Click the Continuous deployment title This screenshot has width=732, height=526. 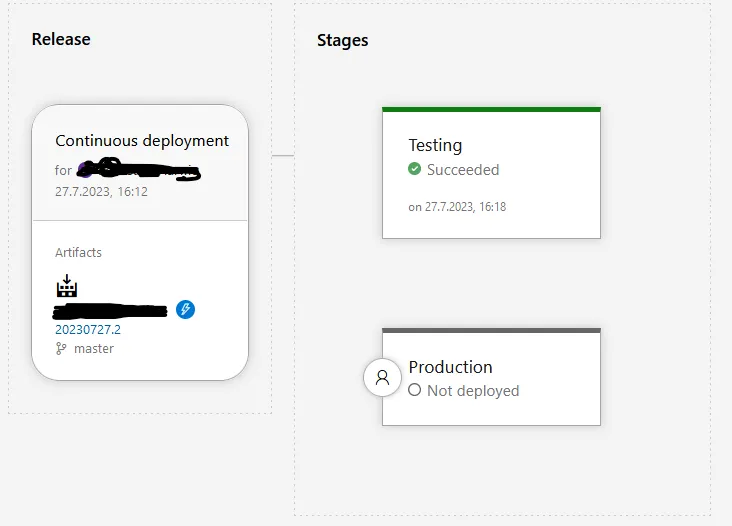click(142, 141)
